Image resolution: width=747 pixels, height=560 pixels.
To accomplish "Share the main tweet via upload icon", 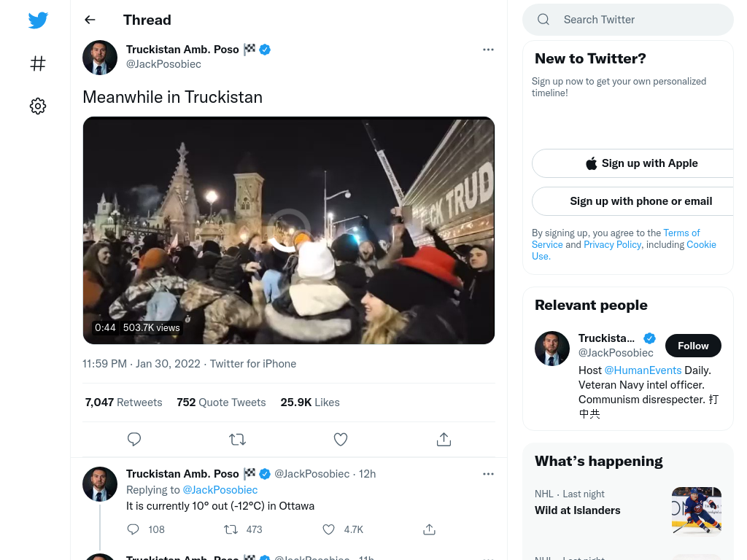I will tap(444, 439).
